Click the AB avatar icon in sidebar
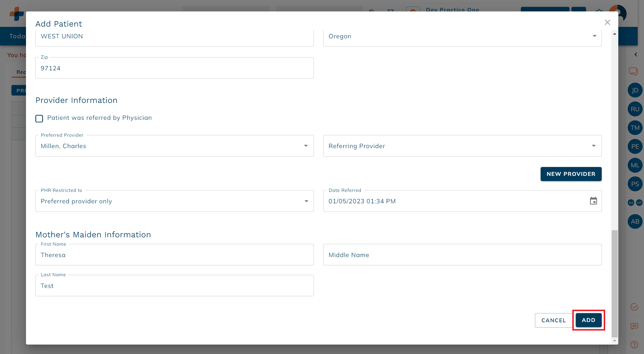644x354 pixels. (x=635, y=221)
